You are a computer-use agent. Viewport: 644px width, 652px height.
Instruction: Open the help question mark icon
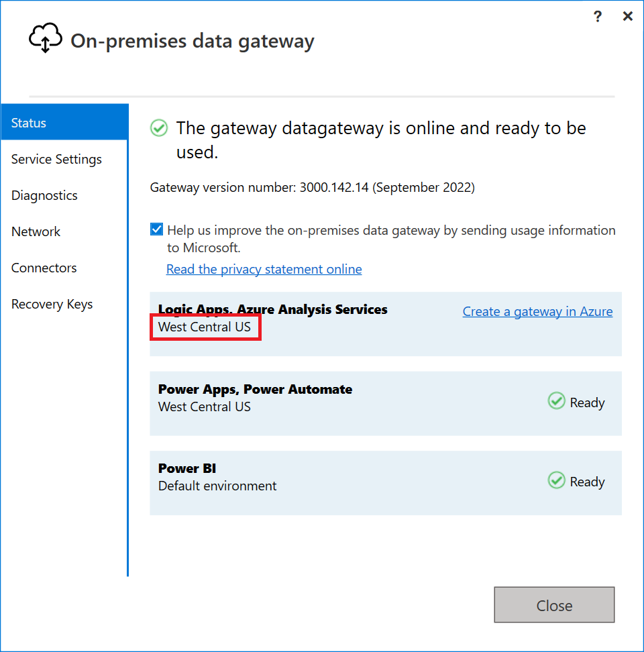[x=597, y=16]
